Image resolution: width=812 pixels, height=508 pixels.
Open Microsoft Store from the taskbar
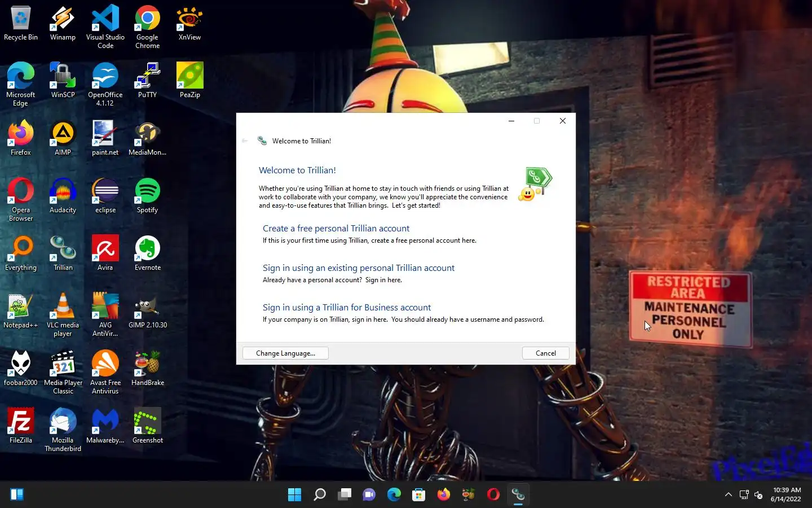(418, 494)
